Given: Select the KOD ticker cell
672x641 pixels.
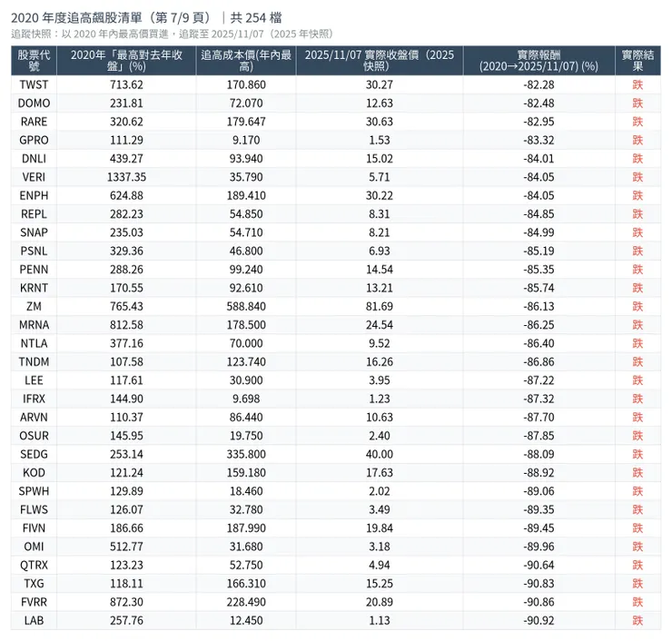Looking at the screenshot, I should pyautogui.click(x=34, y=473).
